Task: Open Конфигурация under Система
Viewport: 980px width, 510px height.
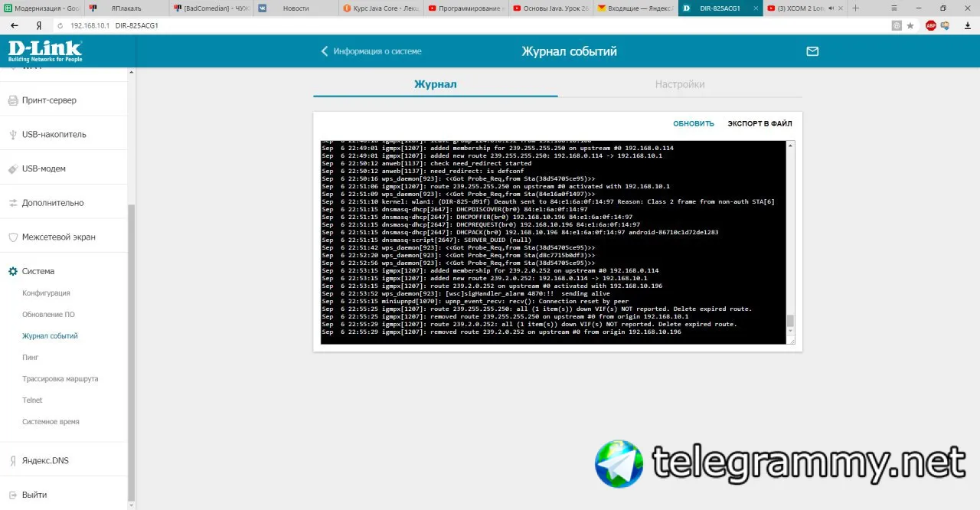Action: (46, 293)
